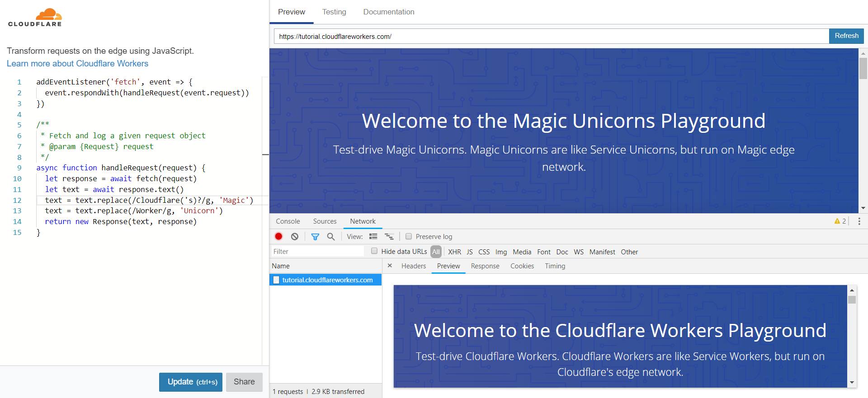Filter requests by CSS
868x398 pixels.
coord(484,252)
